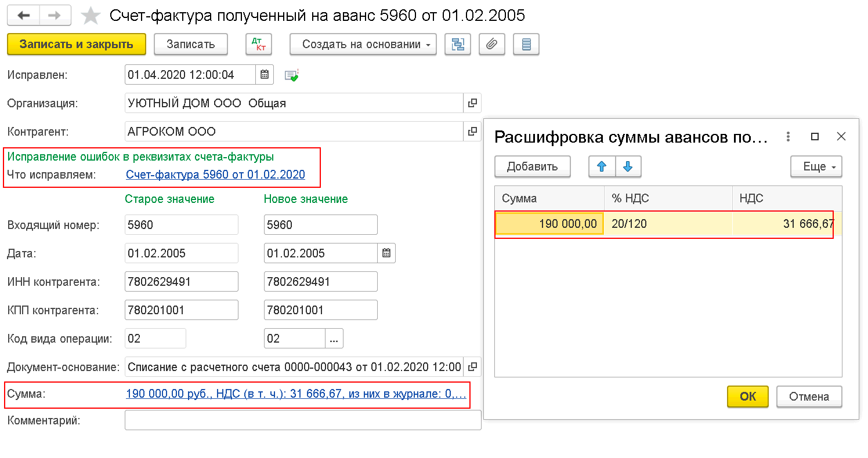
Task: Move row up with blue arrow
Action: [602, 167]
